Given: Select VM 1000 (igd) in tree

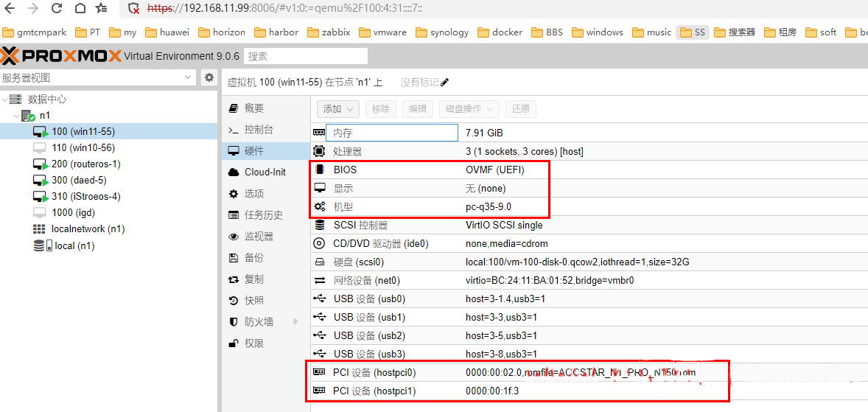Looking at the screenshot, I should point(72,212).
